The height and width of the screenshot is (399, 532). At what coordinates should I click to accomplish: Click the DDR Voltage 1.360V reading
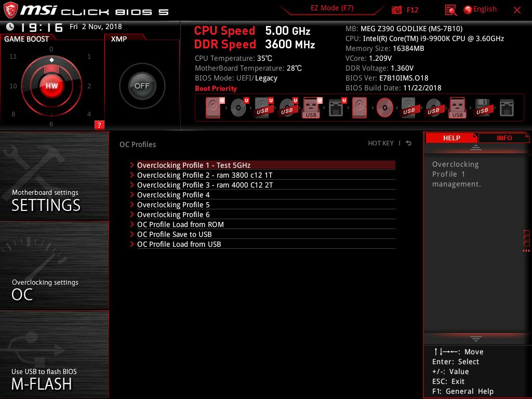(379, 68)
